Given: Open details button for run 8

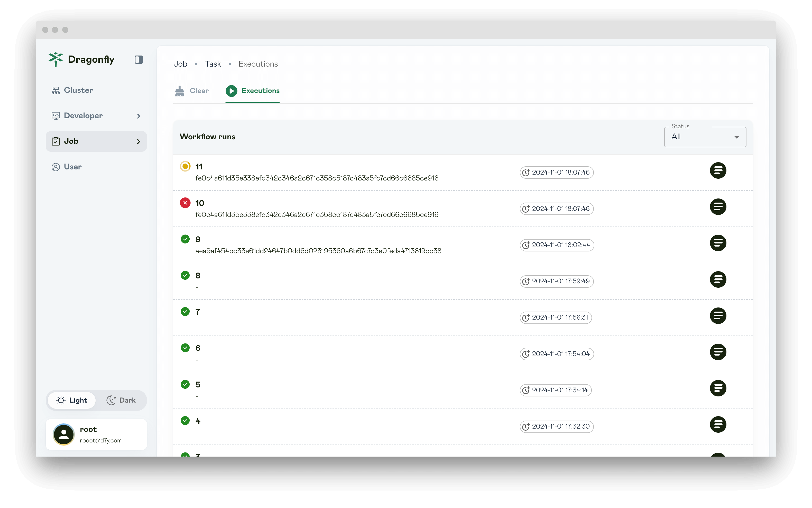Looking at the screenshot, I should [x=718, y=279].
